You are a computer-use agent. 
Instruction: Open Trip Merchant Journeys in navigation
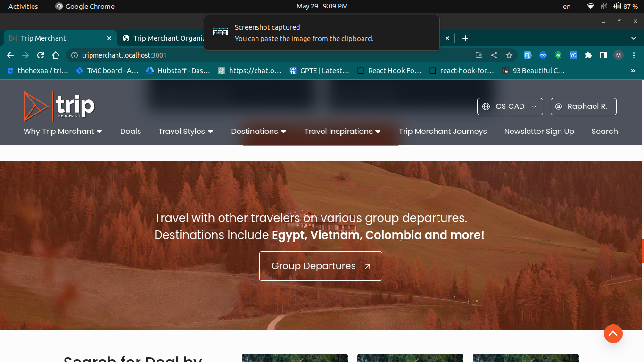443,132
